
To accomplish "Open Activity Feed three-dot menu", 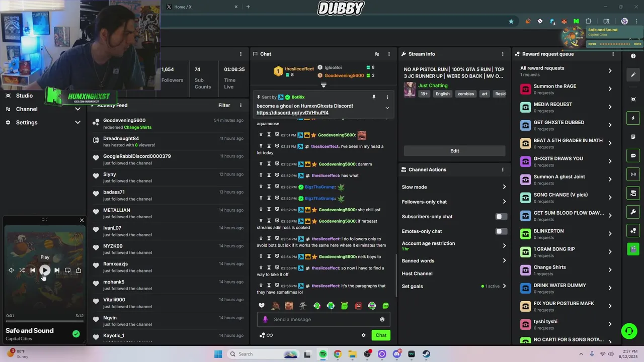I will point(240,105).
